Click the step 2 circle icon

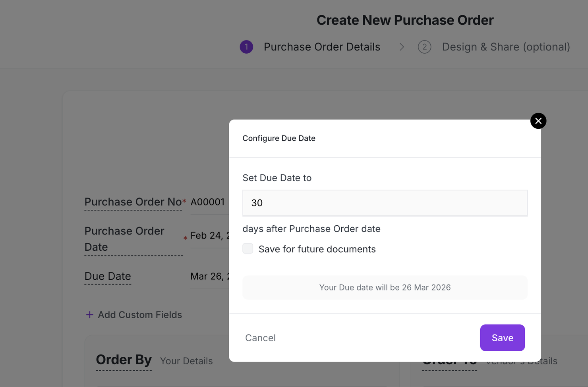coord(424,47)
